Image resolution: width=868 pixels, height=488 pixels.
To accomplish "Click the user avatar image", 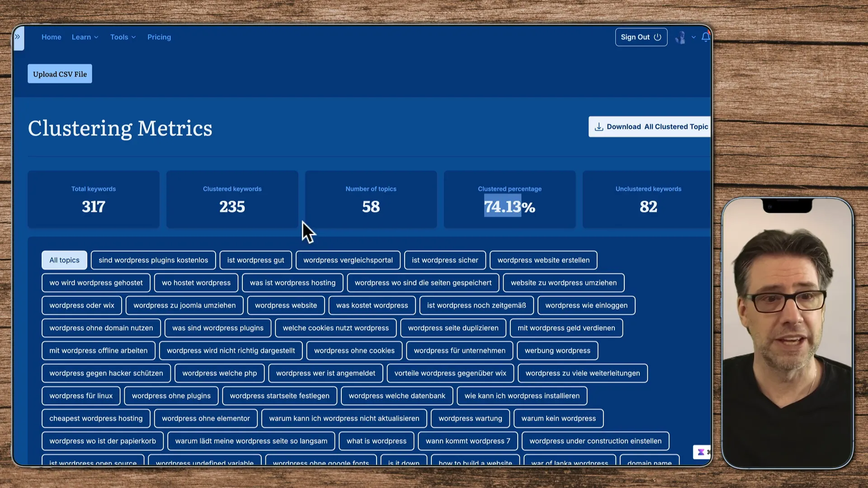I will (x=680, y=38).
